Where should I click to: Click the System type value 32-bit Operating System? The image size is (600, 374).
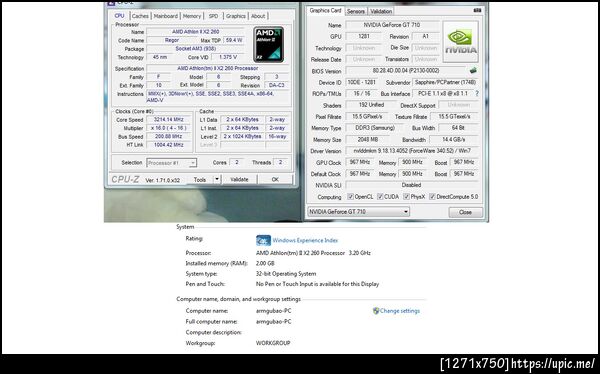point(286,274)
